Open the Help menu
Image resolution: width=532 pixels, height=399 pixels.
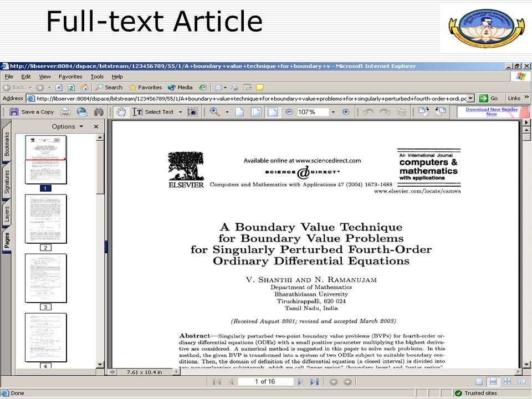click(x=117, y=76)
